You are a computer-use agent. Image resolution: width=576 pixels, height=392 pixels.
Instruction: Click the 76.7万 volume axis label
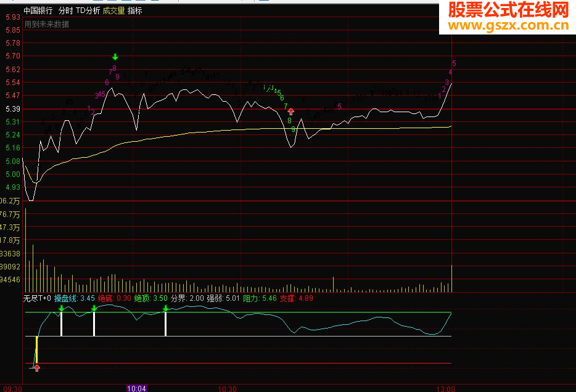click(x=10, y=214)
